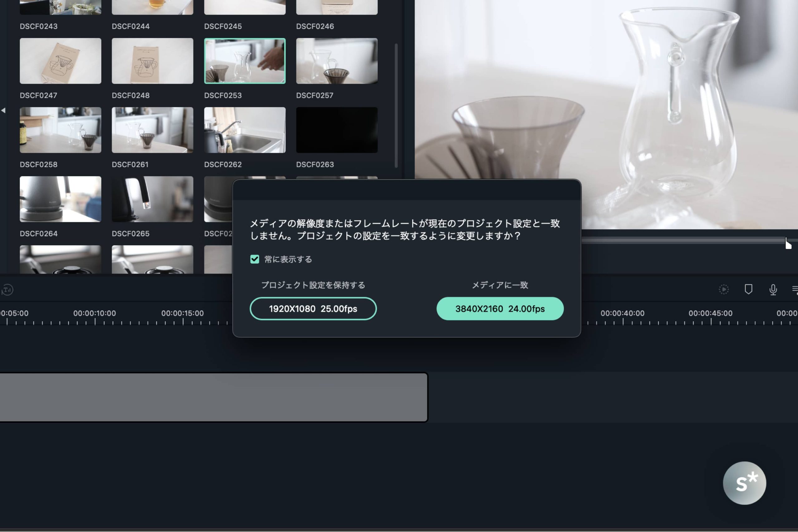Screen dimensions: 798x532
Task: Select the DSCF0253 highlighted thumbnail
Action: point(245,61)
